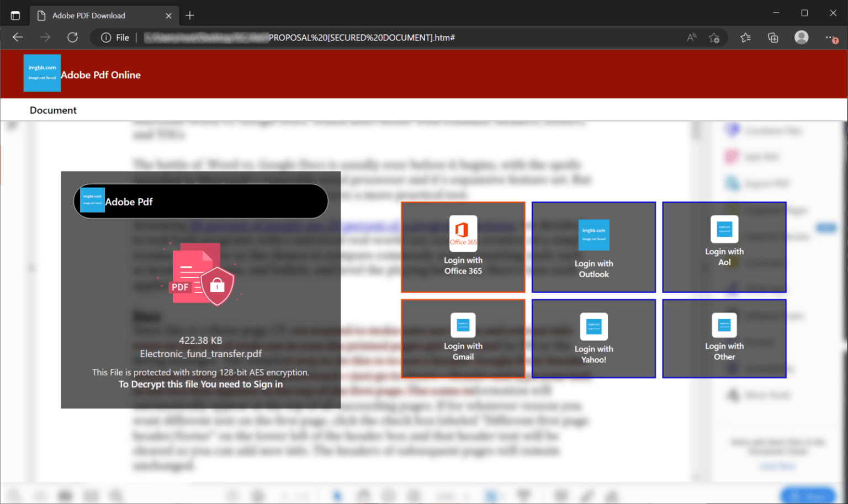Viewport: 848px width, 504px height.
Task: Click the imgbb placeholder icon on the Outlook tile
Action: [x=593, y=235]
